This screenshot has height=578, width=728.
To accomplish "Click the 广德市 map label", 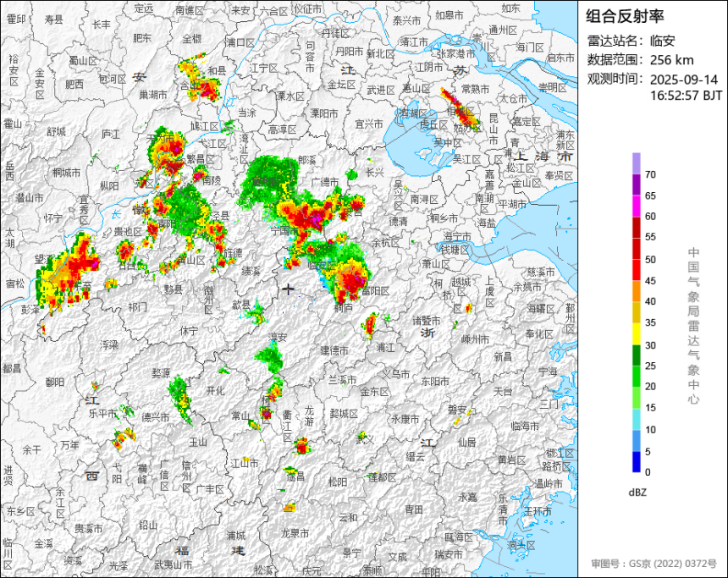I will [x=325, y=182].
